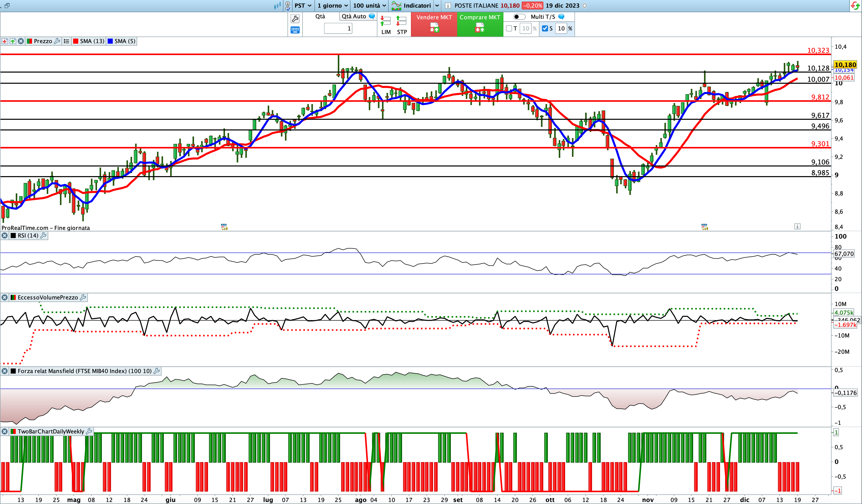Viewport: 862px width, 504px height.
Task: Click the quantity input field
Action: [338, 28]
